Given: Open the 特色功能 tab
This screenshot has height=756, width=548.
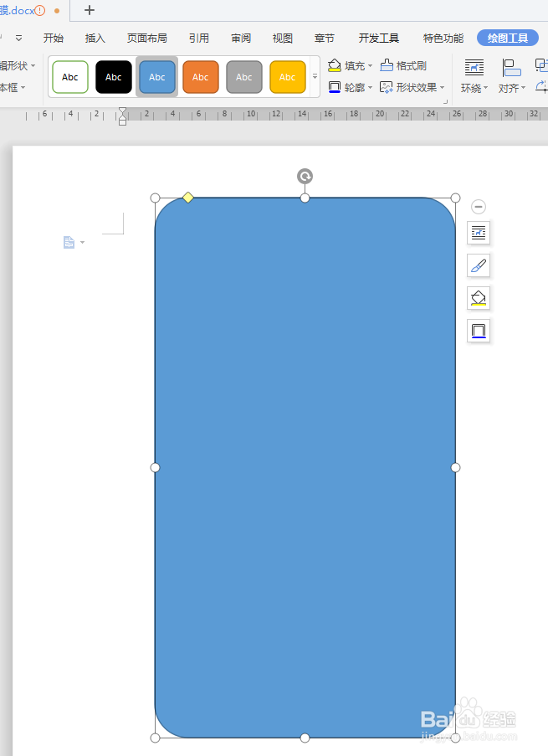Looking at the screenshot, I should 443,38.
